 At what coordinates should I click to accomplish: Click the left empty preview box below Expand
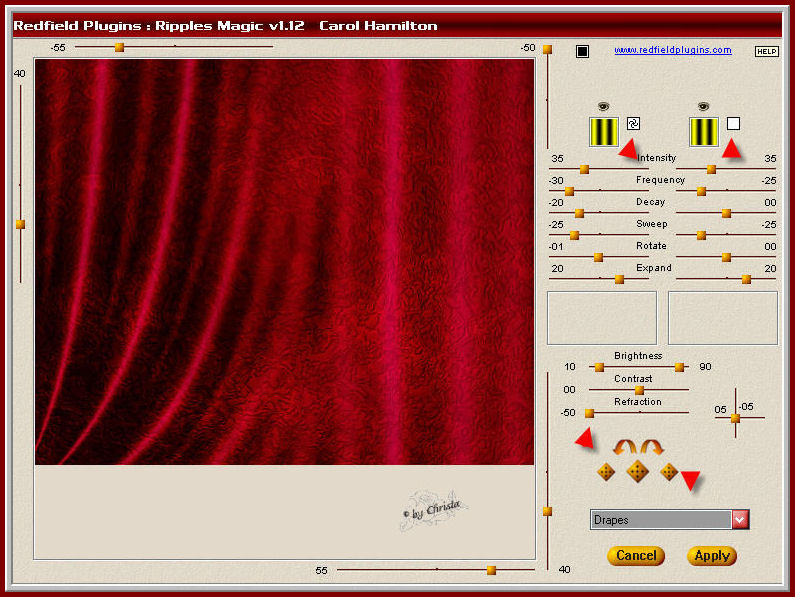[602, 318]
